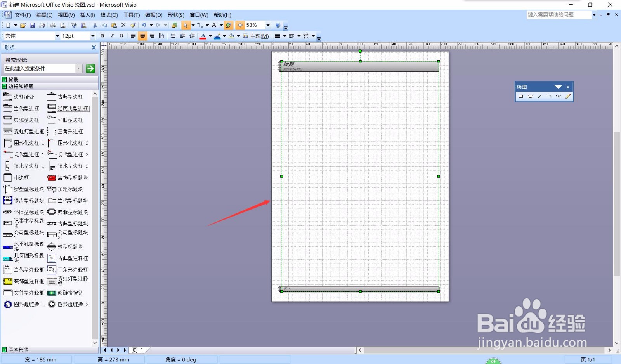This screenshot has height=364, width=621.
Task: Select Rectangle tool in Drawing toolbar
Action: 521,96
